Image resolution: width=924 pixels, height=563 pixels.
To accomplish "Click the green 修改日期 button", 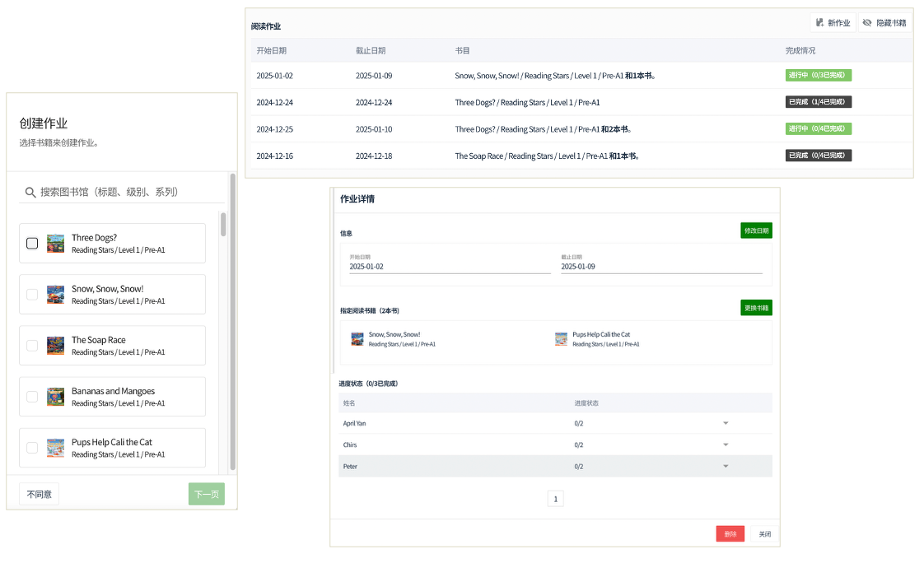I will 756,230.
